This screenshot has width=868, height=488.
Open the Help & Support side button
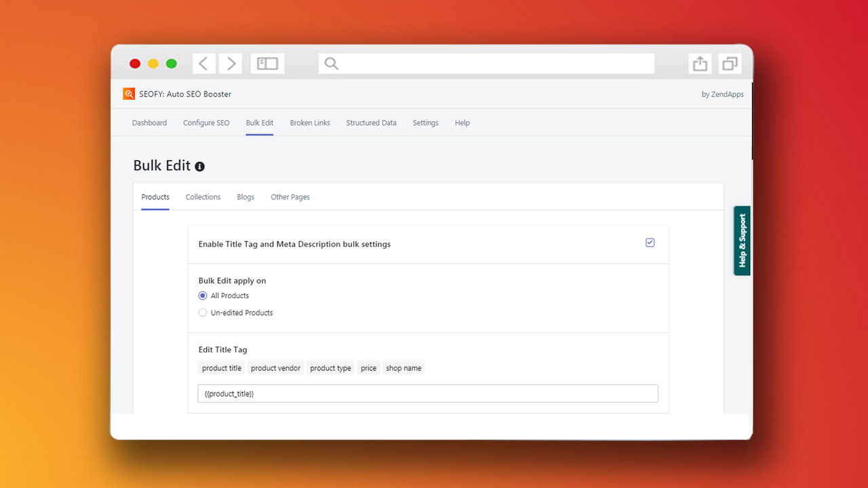pyautogui.click(x=742, y=241)
